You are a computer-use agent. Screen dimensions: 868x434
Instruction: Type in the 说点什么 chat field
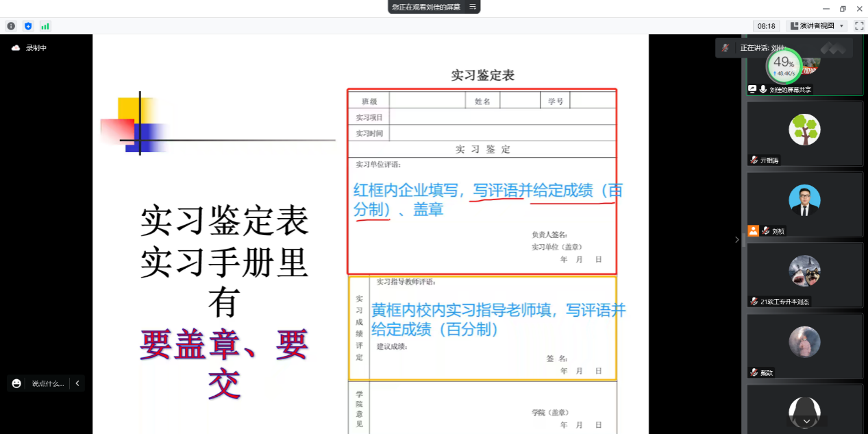pos(48,384)
